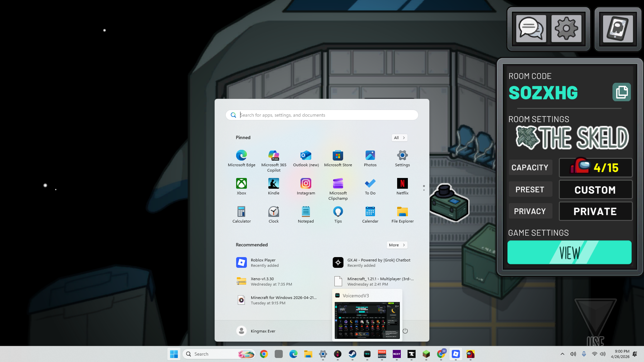The width and height of the screenshot is (644, 362).
Task: Launch the Xbox pinned app
Action: pos(241,187)
